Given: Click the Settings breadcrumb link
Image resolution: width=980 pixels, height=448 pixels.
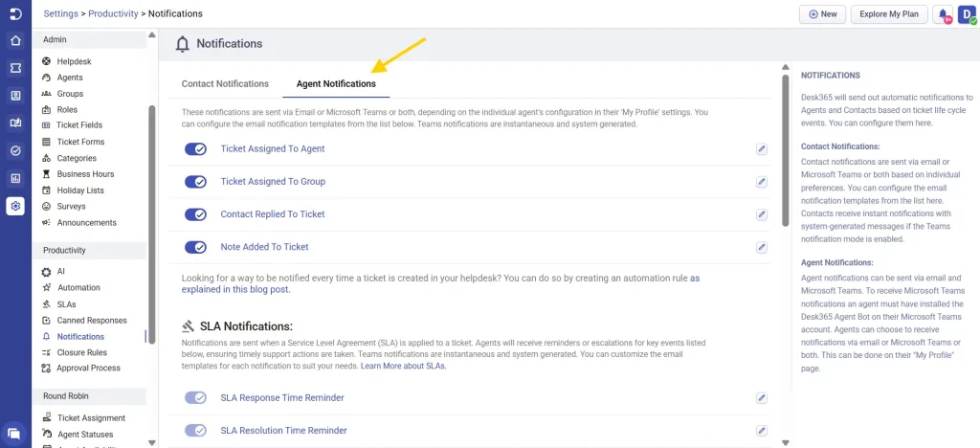Looking at the screenshot, I should 60,14.
